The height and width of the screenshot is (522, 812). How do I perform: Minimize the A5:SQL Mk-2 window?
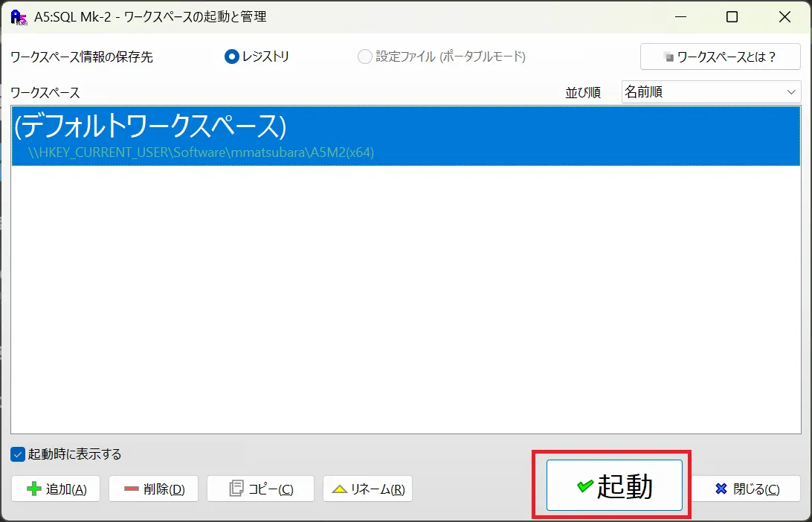pyautogui.click(x=680, y=16)
